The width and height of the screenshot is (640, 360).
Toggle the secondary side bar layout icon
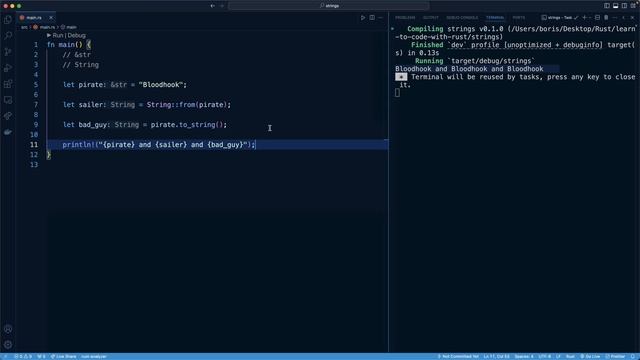click(624, 6)
